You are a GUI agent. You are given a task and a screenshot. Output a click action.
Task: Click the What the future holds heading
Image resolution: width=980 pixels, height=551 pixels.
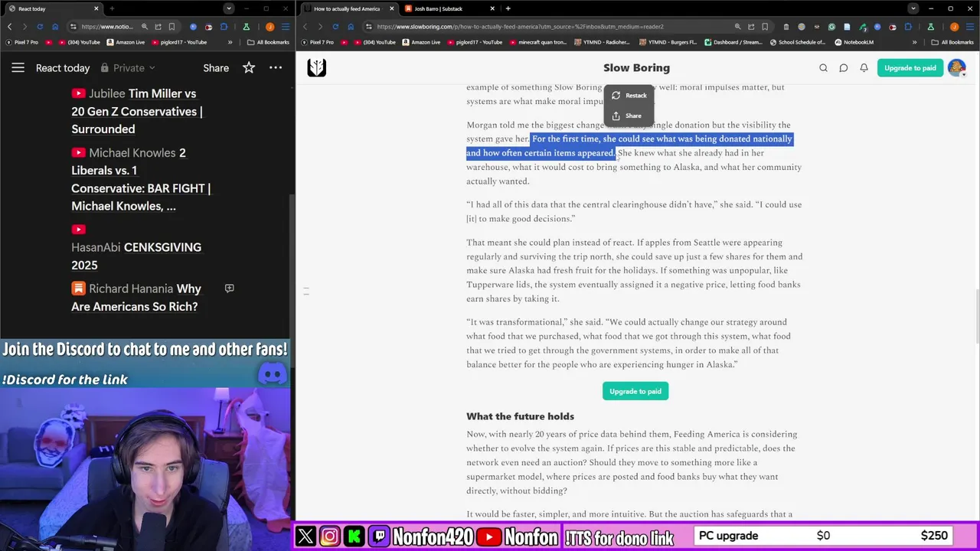[x=520, y=416]
